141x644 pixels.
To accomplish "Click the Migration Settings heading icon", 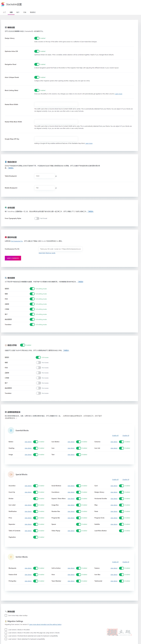I will pos(6,621).
